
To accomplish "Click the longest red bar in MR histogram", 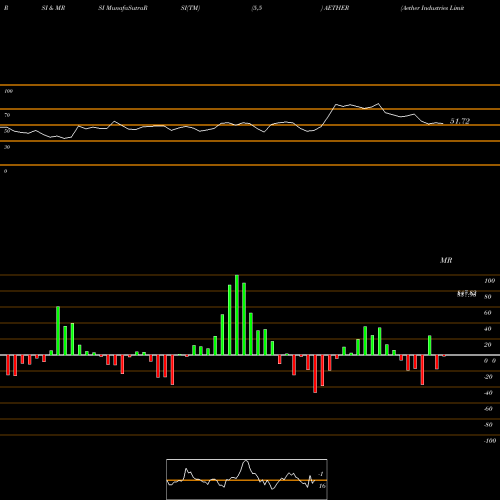I will tap(315, 374).
